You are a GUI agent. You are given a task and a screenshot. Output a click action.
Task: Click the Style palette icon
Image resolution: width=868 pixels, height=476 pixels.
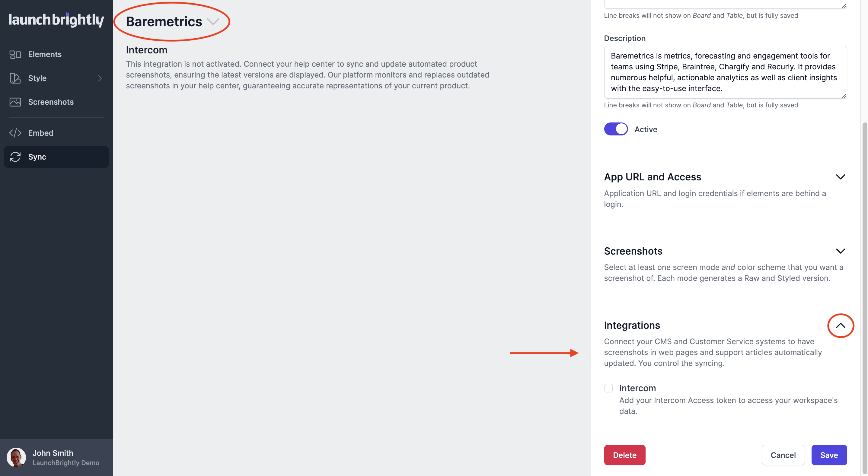(x=15, y=78)
